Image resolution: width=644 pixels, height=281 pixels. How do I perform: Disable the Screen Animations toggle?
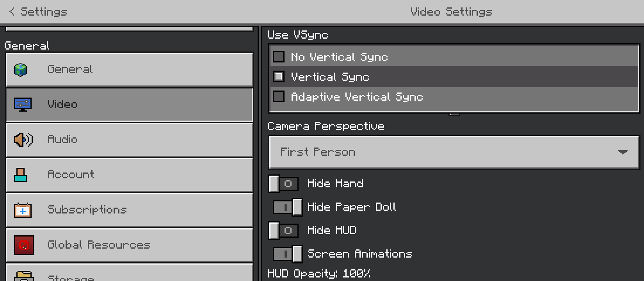(288, 254)
